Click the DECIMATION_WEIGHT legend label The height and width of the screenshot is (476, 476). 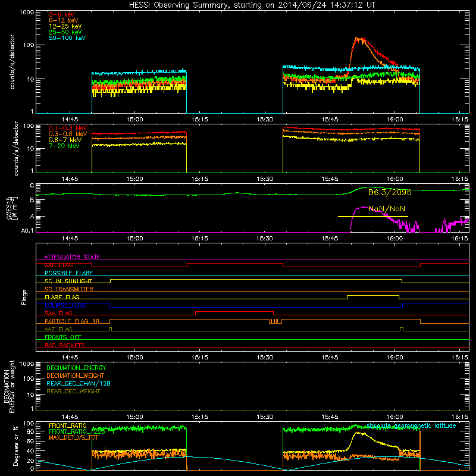[76, 375]
